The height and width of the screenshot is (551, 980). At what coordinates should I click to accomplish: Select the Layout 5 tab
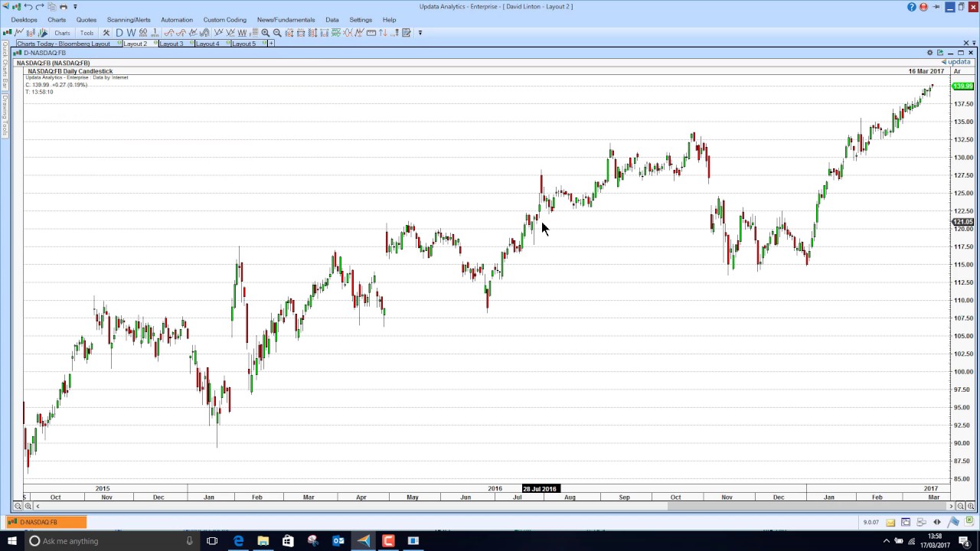tap(249, 44)
